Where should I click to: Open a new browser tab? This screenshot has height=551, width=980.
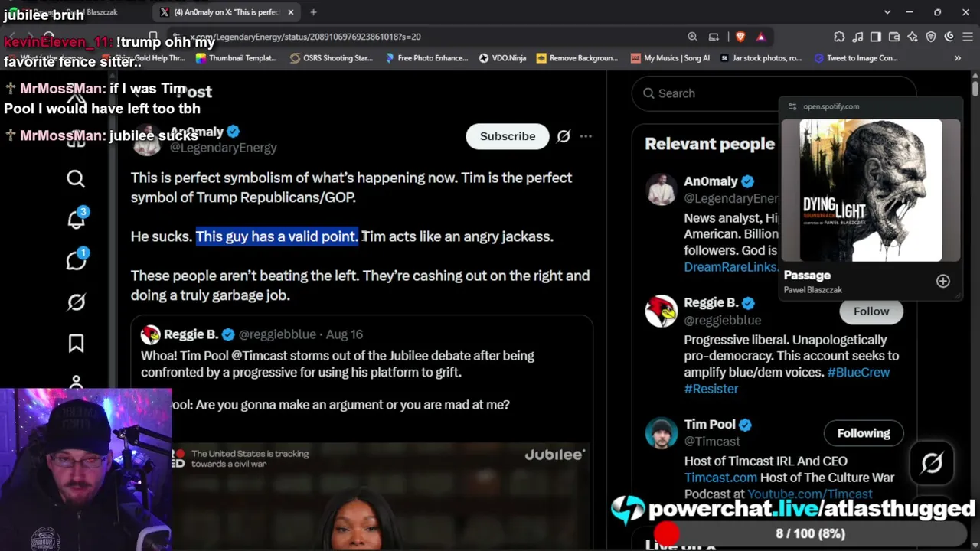pos(313,12)
